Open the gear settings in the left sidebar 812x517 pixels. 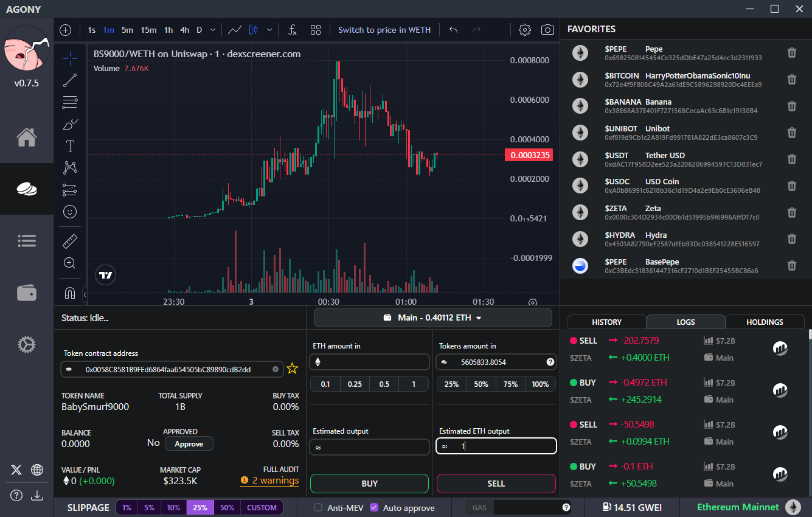point(26,345)
